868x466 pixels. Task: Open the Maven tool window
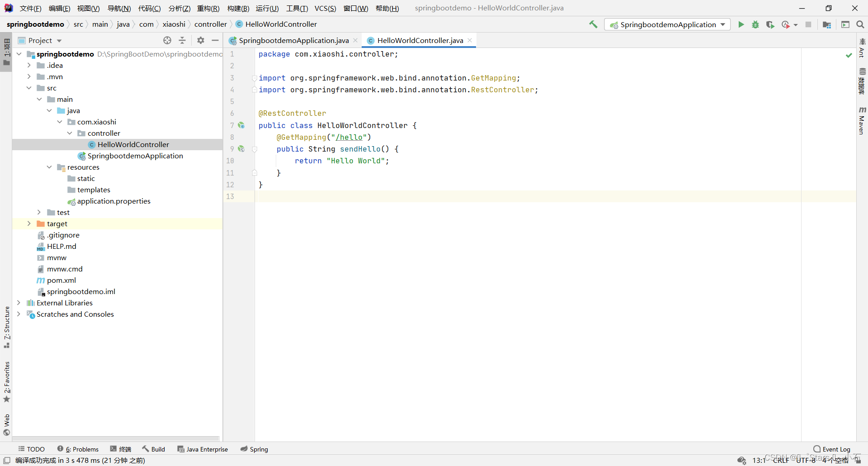[862, 121]
